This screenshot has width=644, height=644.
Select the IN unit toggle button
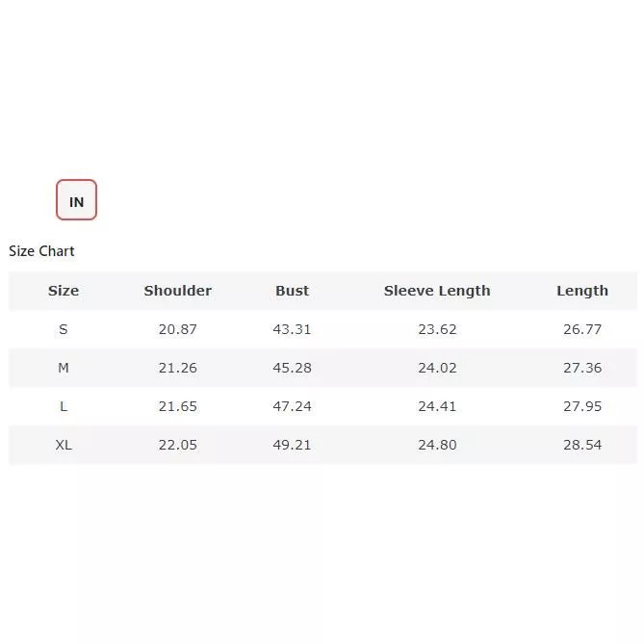point(76,200)
